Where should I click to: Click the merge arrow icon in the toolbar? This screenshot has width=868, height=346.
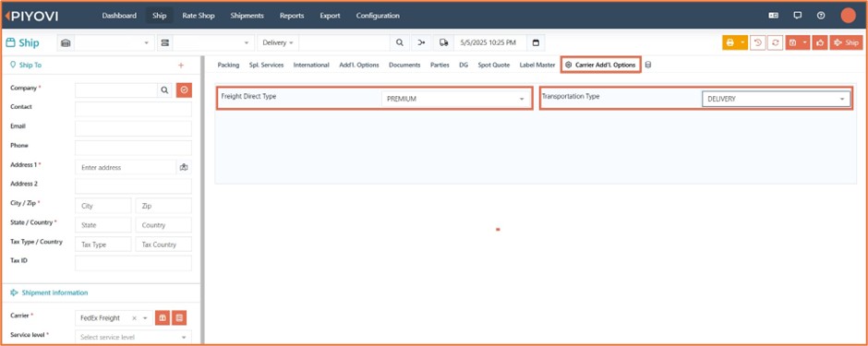pos(422,42)
